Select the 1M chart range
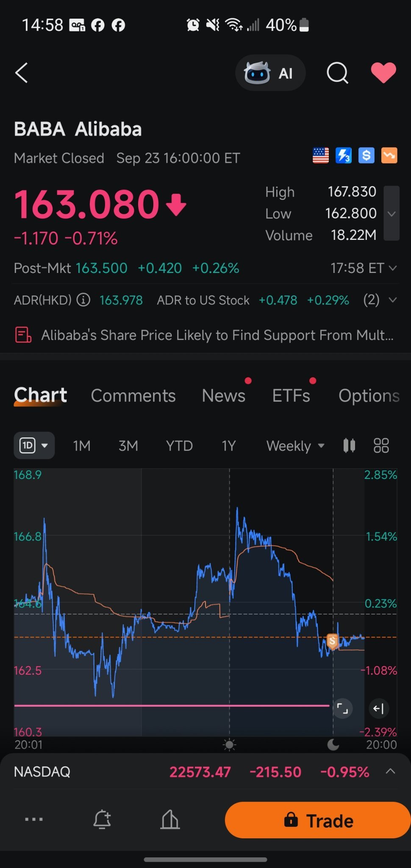The image size is (411, 868). (x=82, y=446)
